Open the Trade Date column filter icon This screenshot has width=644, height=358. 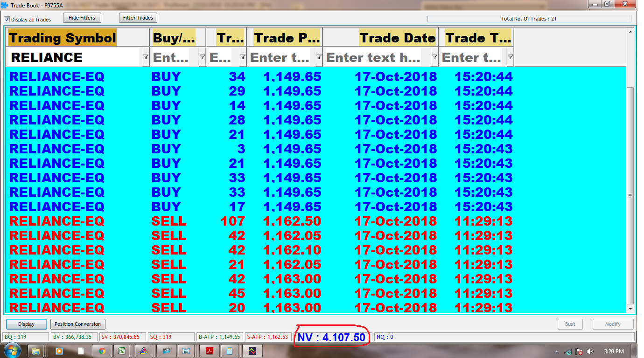pyautogui.click(x=434, y=57)
